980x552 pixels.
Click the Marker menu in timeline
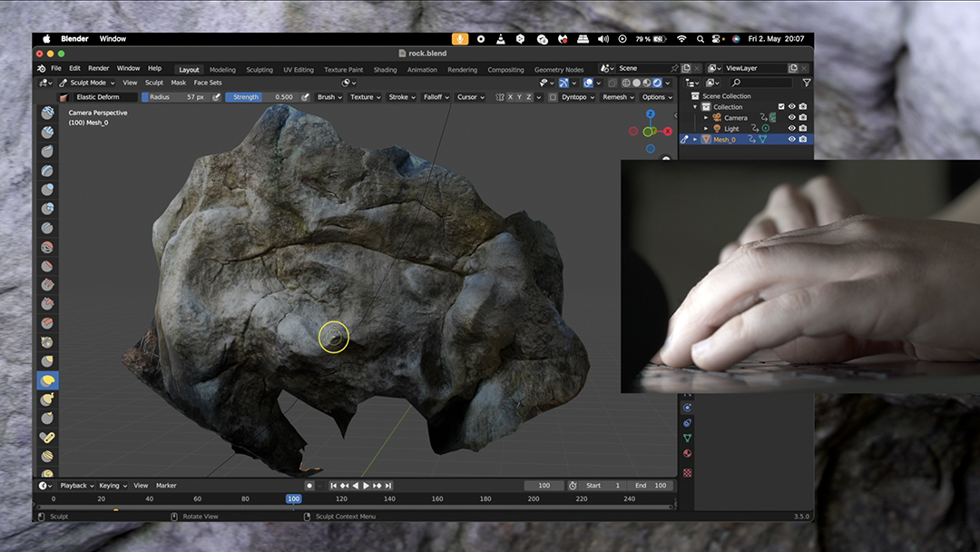click(166, 486)
